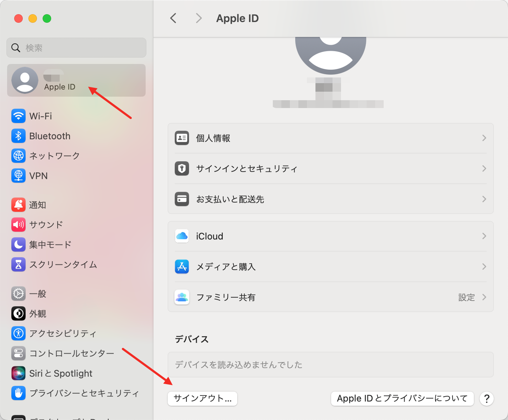Open the 個人情報 label

click(213, 138)
